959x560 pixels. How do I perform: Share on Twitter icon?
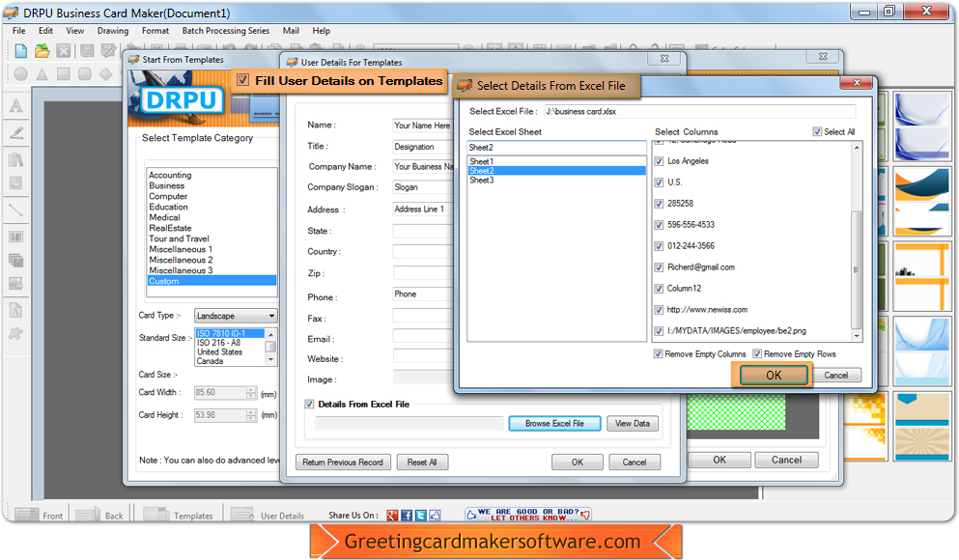(x=421, y=516)
